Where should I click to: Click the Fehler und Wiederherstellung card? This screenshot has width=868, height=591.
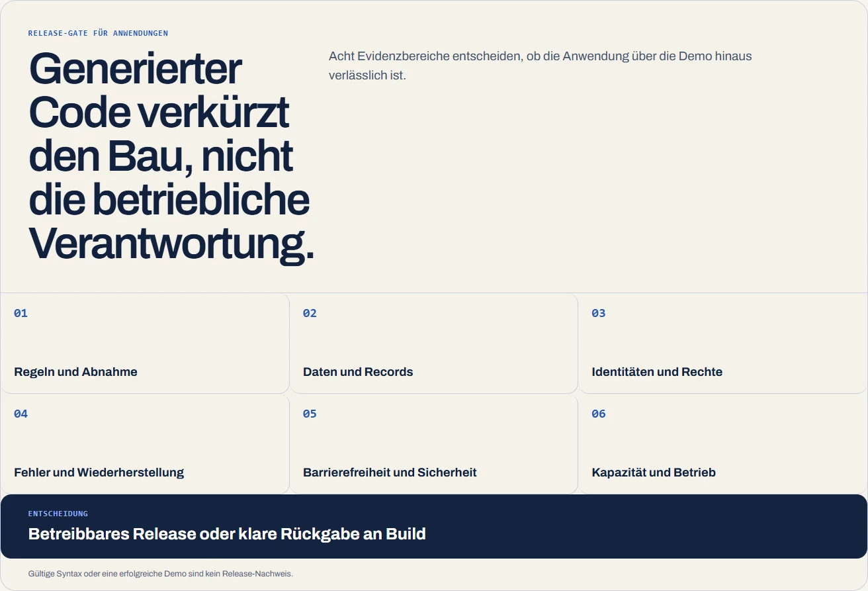[x=145, y=444]
